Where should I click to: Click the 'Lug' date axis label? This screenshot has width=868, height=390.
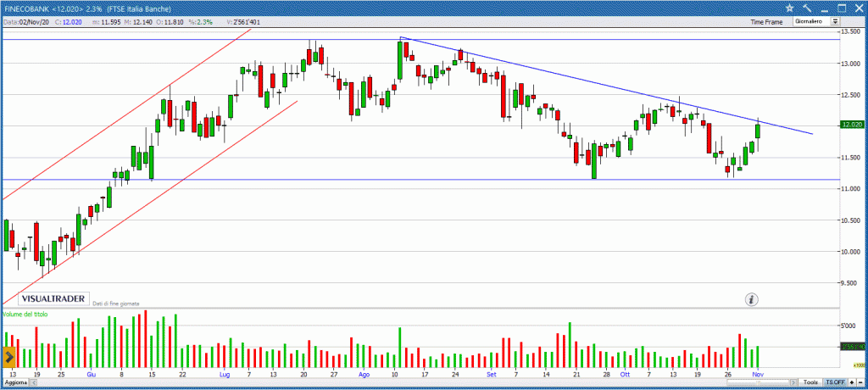(224, 375)
